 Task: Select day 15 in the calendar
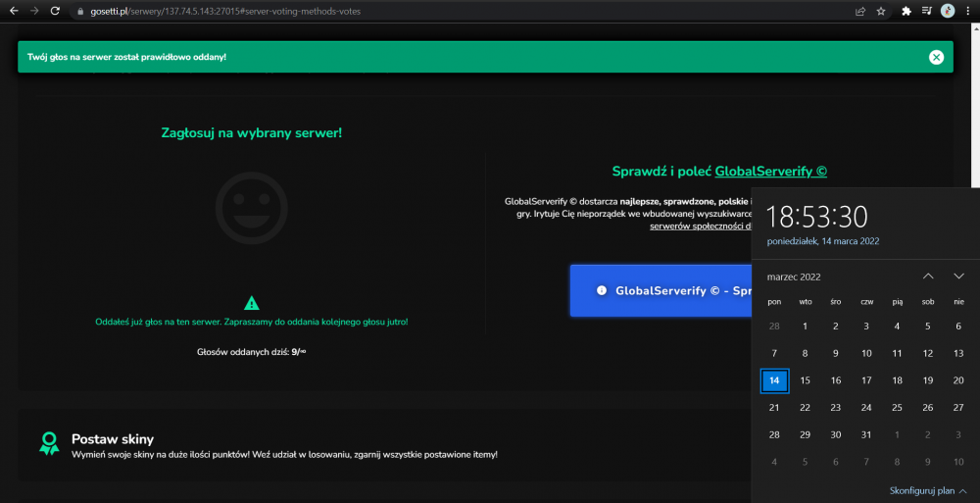point(805,380)
